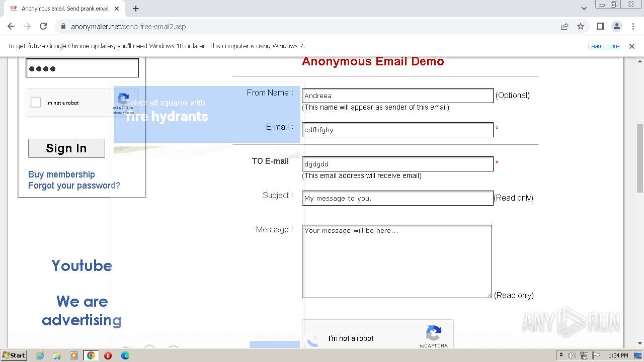Open the clock showing 1:34 PM
Screen dimensions: 644x362
coord(618,355)
